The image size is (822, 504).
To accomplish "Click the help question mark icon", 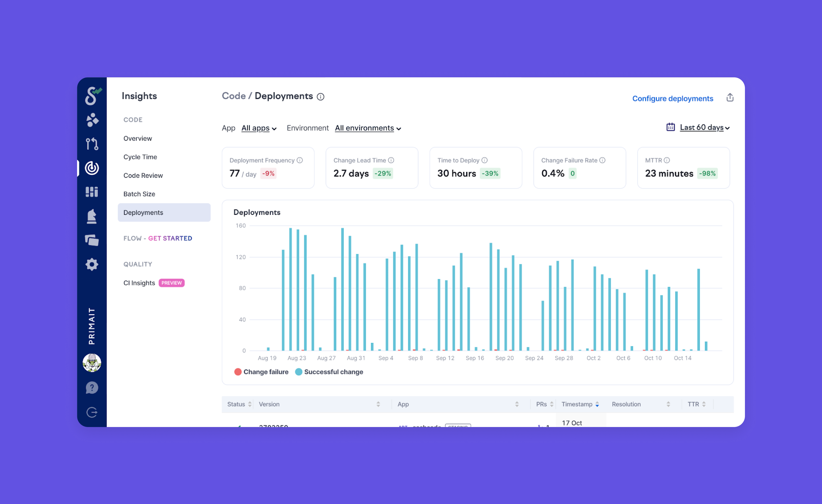I will pyautogui.click(x=92, y=388).
